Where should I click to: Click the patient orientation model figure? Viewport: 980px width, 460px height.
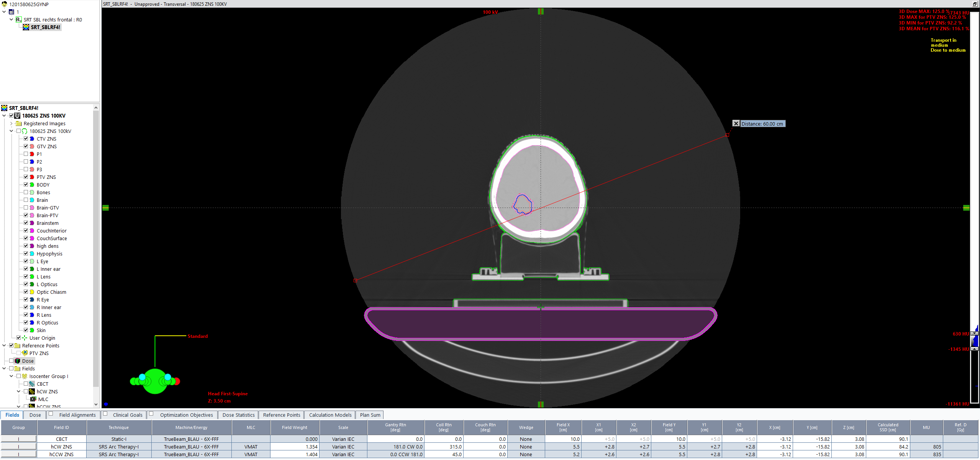(155, 381)
